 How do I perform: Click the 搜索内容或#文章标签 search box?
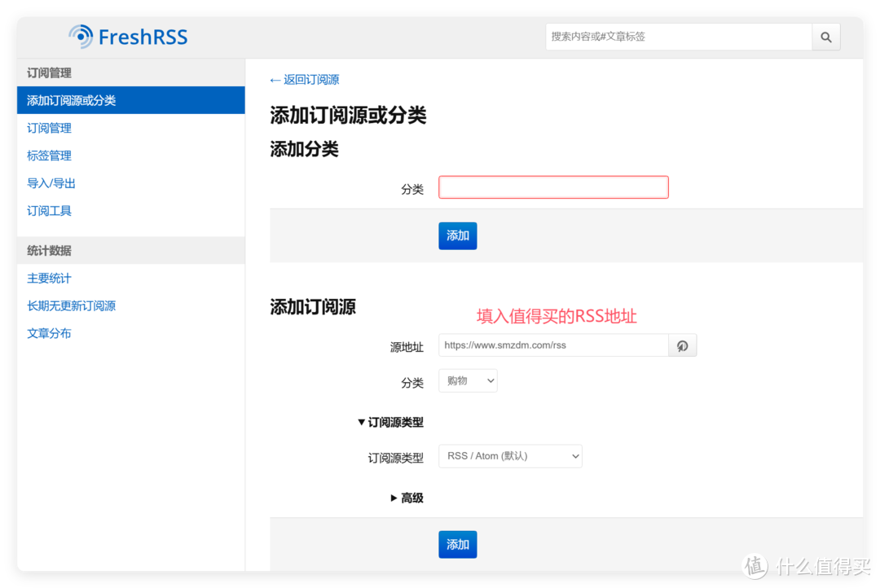click(679, 37)
